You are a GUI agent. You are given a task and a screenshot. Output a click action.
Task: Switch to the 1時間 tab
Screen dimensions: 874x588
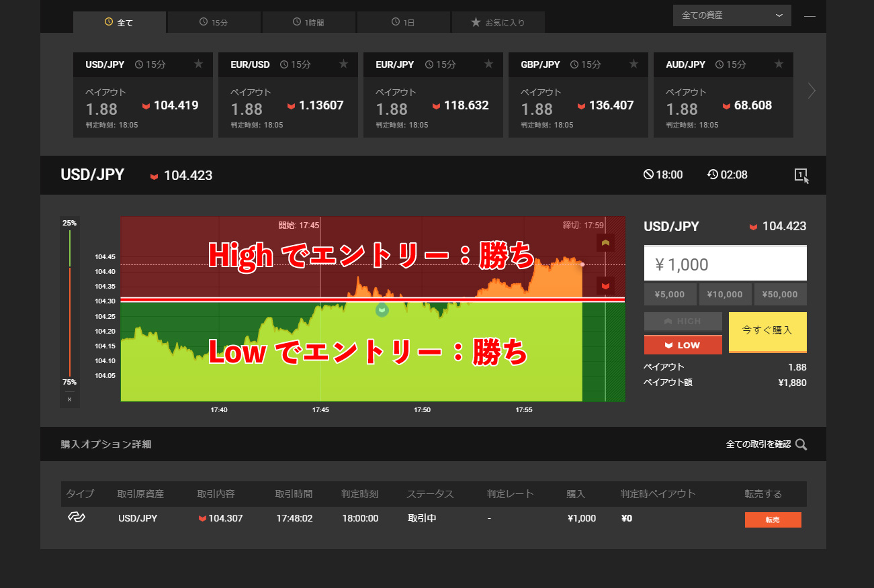(x=308, y=22)
